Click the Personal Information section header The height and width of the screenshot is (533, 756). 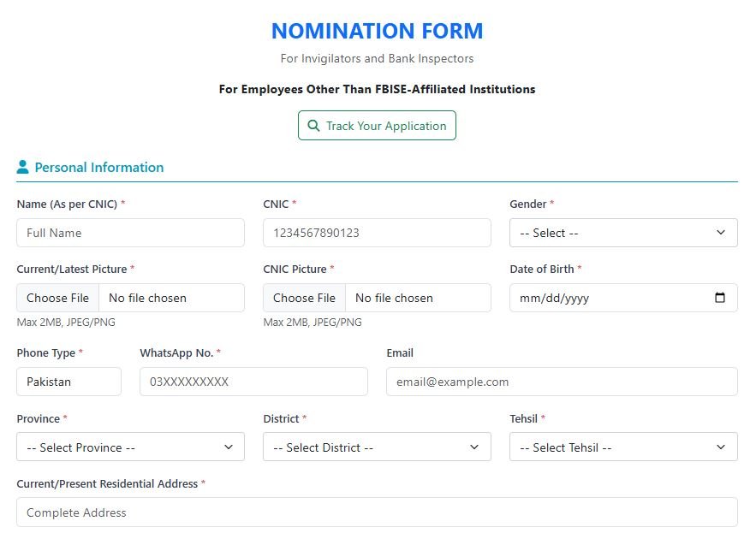tap(98, 167)
